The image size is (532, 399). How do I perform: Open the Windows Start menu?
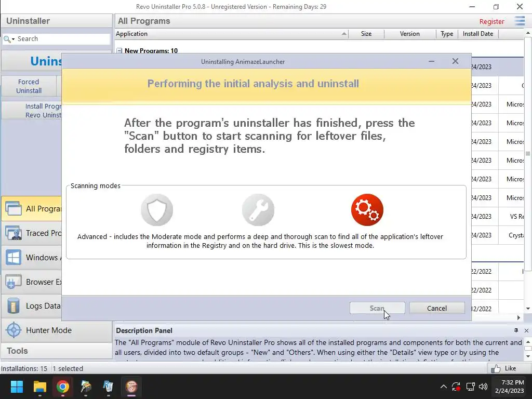pyautogui.click(x=17, y=387)
